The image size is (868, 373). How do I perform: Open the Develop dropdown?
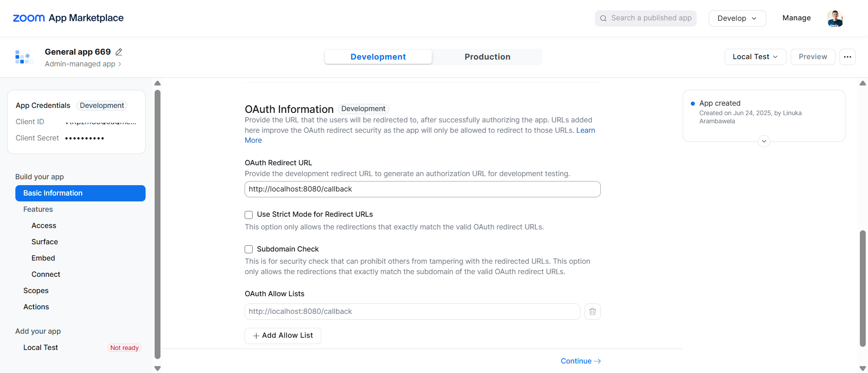coord(737,19)
